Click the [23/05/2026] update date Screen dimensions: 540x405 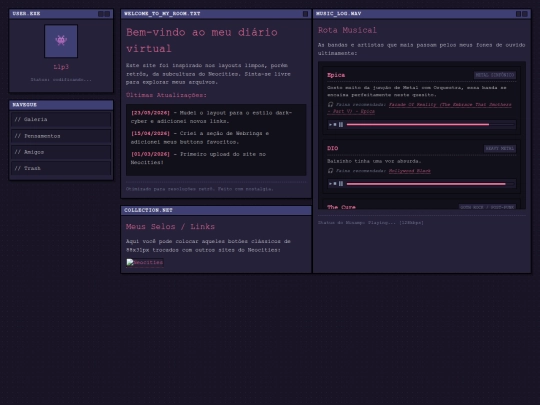150,113
